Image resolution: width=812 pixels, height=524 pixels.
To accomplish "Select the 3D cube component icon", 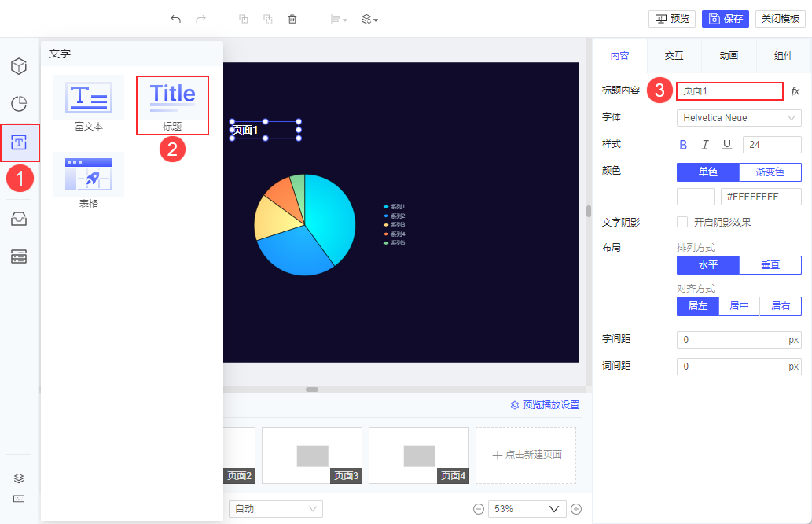I will point(19,66).
